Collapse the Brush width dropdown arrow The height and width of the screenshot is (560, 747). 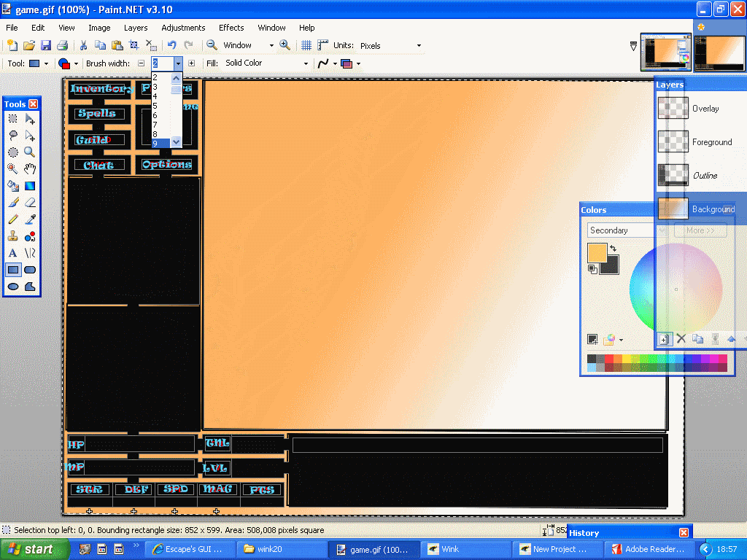point(178,63)
